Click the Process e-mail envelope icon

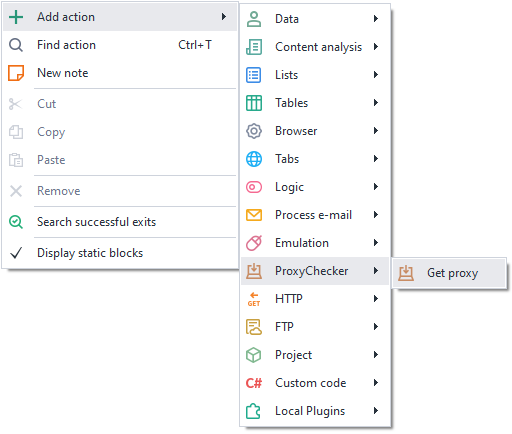254,215
